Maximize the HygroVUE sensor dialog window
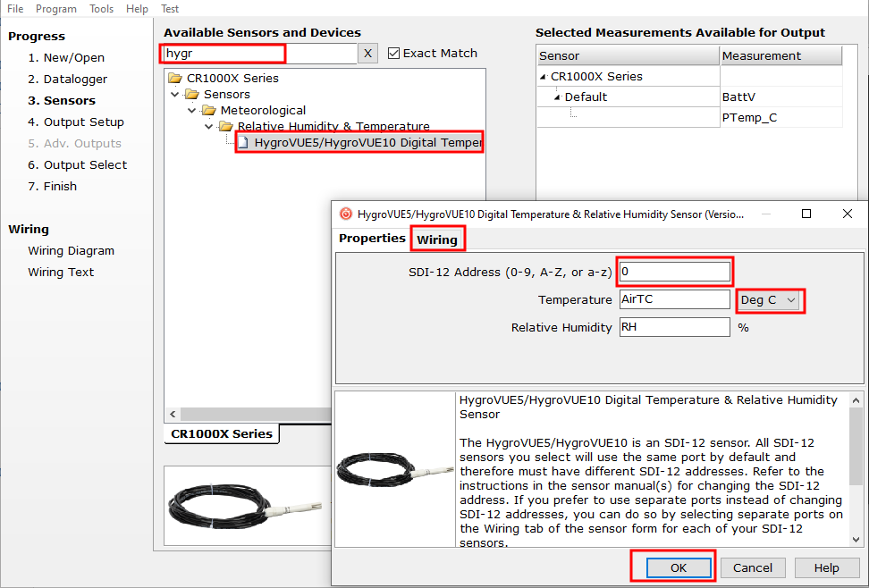This screenshot has width=869, height=588. [x=806, y=214]
